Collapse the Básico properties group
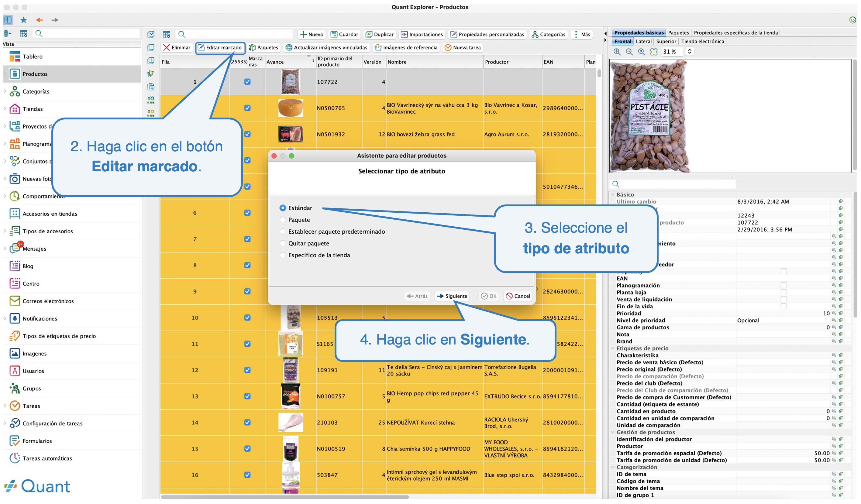Image resolution: width=861 pixels, height=504 pixels. pos(613,194)
